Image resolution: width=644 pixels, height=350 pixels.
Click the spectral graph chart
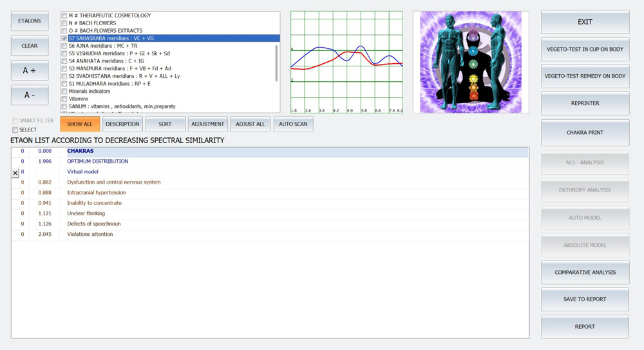[346, 62]
